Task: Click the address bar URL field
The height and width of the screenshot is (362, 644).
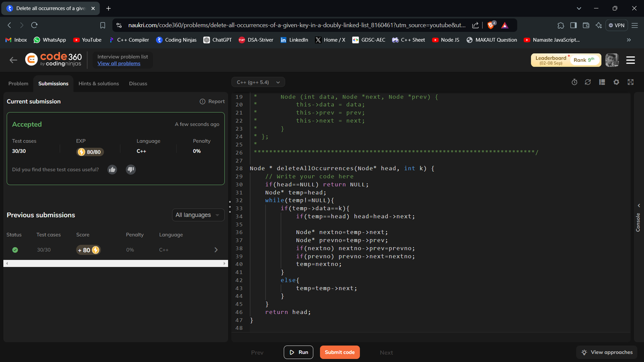Action: tap(297, 25)
